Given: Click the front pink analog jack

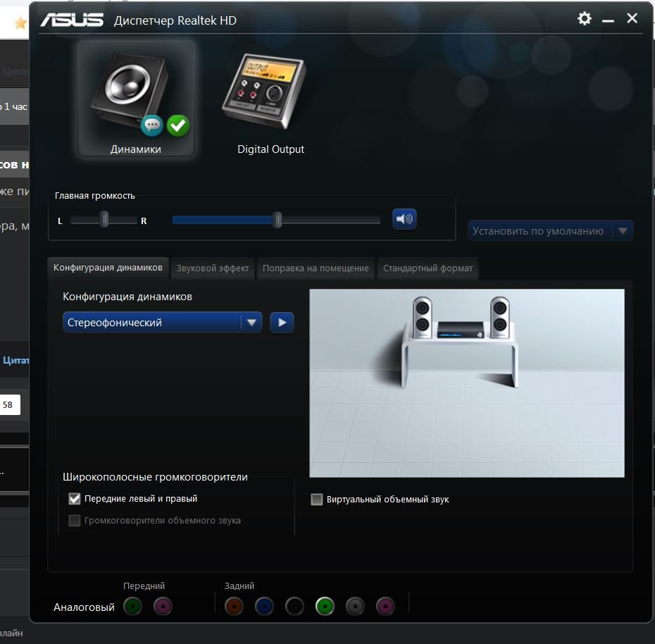Looking at the screenshot, I should point(163,606).
